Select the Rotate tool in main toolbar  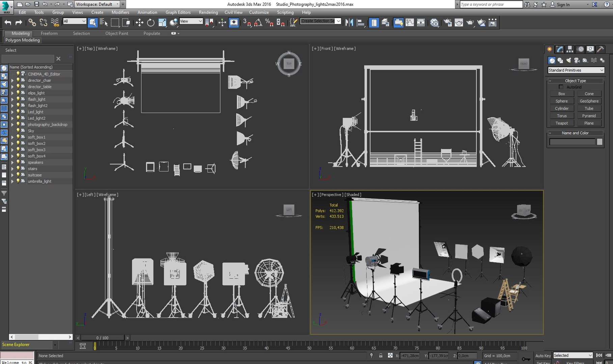[151, 23]
